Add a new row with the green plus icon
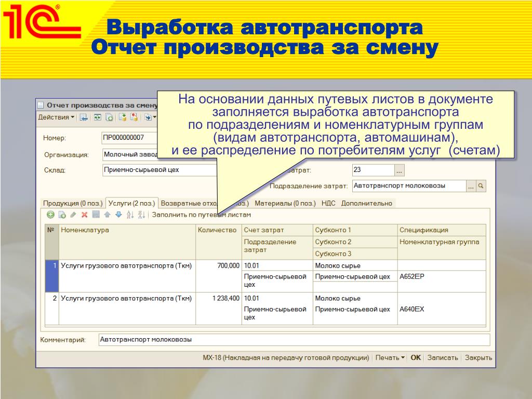532x399 pixels. 50,215
